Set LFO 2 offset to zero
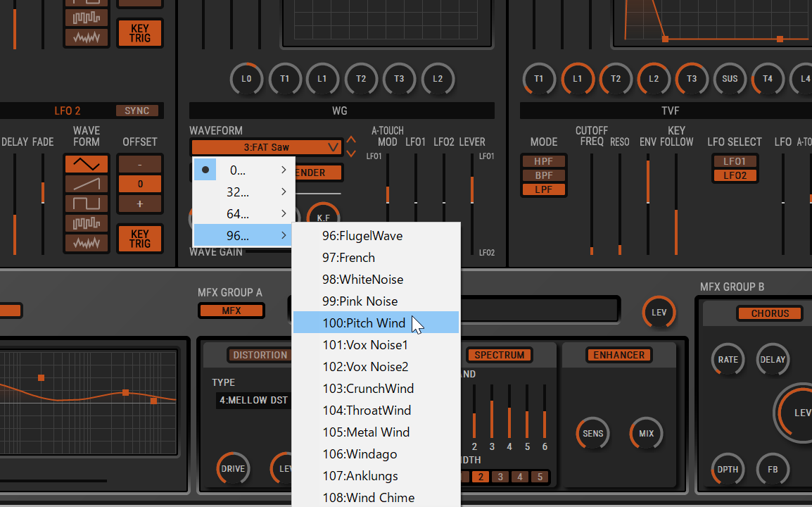Image resolution: width=812 pixels, height=507 pixels. pyautogui.click(x=140, y=184)
